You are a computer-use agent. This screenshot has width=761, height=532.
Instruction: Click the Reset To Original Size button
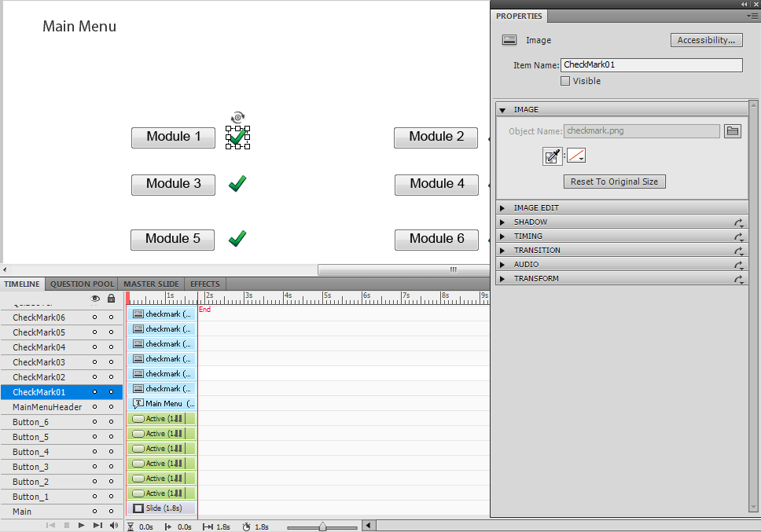[614, 182]
